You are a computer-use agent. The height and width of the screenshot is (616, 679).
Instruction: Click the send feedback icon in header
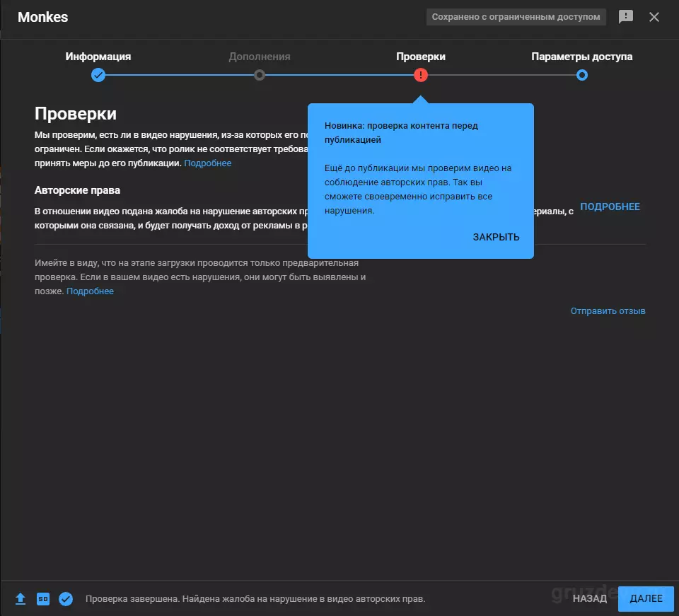(625, 17)
